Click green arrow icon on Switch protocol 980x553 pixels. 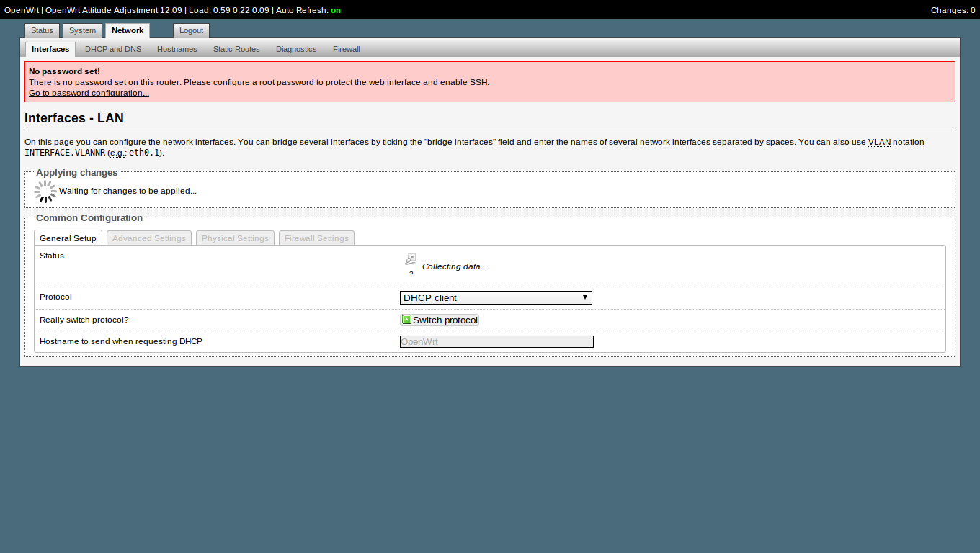(406, 320)
